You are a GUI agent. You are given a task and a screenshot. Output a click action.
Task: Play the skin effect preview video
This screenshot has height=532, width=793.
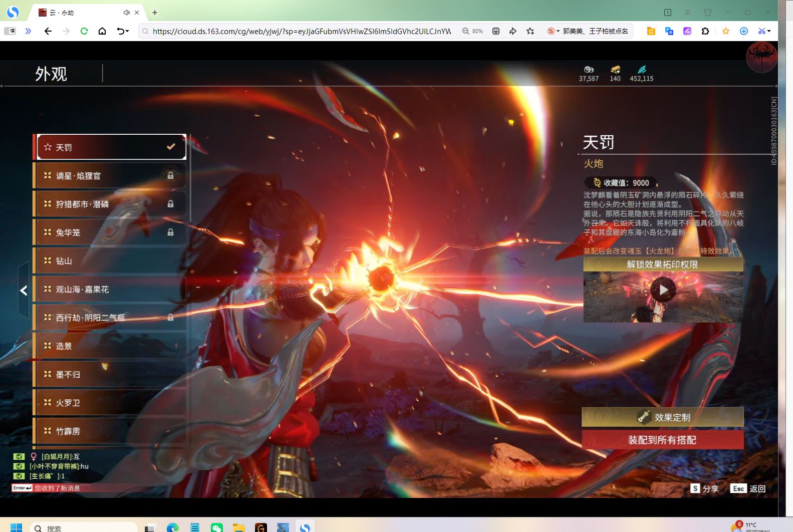[x=663, y=290]
